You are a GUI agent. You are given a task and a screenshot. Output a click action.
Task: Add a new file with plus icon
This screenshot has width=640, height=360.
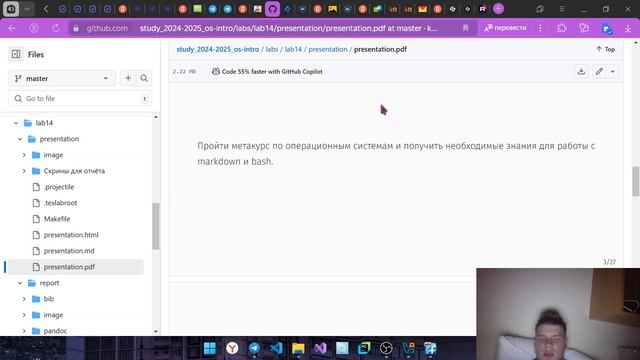128,78
